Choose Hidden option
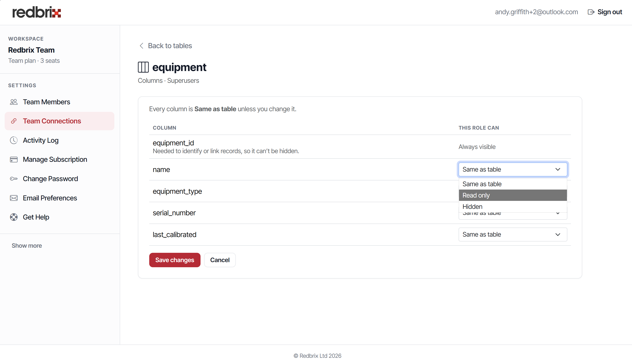The height and width of the screenshot is (364, 632). tap(513, 206)
